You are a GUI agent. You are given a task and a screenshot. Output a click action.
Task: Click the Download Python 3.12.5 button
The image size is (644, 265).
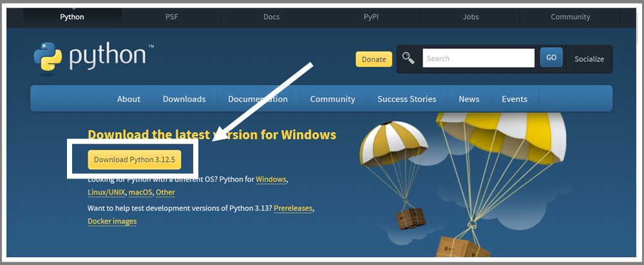point(135,160)
